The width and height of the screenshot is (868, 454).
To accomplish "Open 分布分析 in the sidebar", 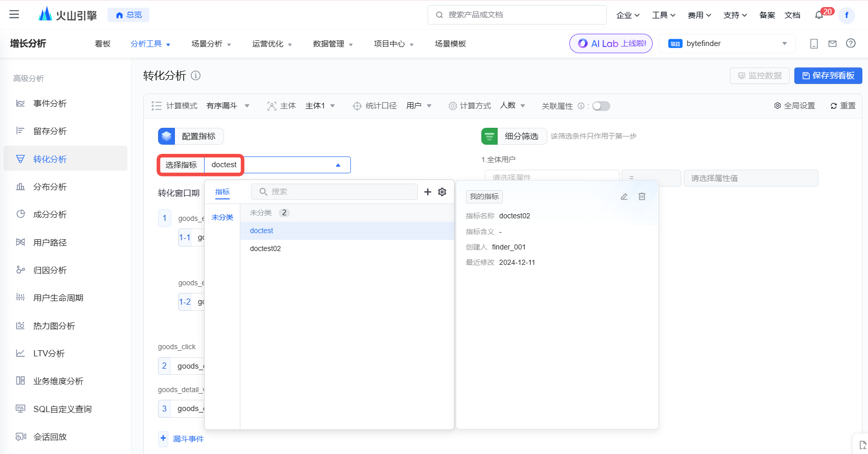I will pos(65,187).
